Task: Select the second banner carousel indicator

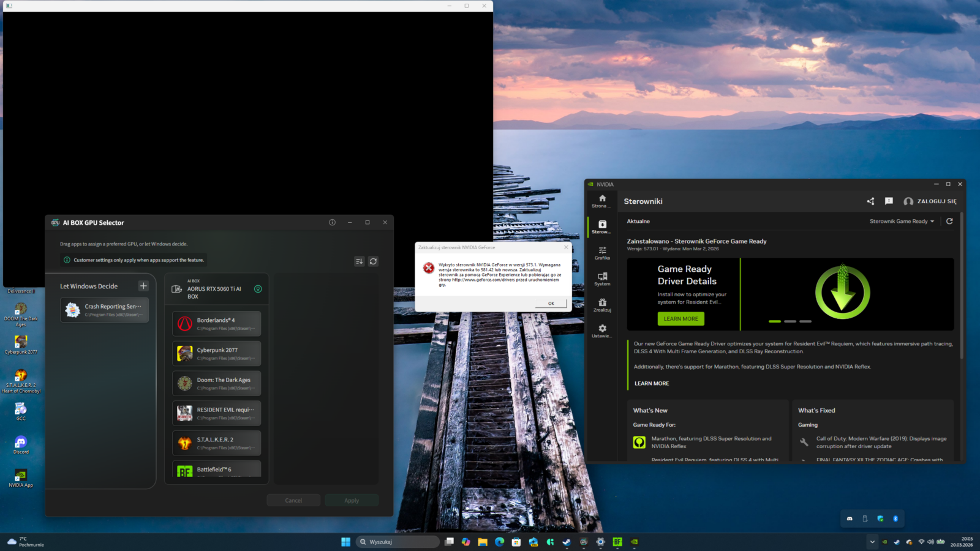Action: 790,321
